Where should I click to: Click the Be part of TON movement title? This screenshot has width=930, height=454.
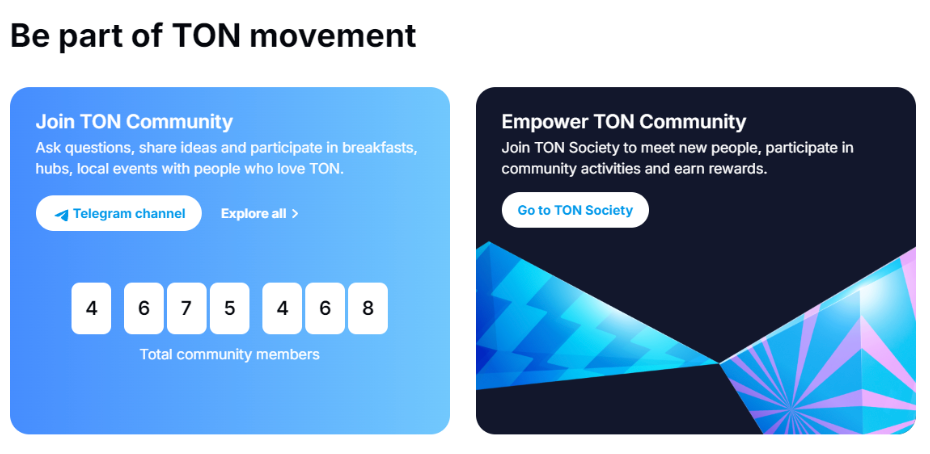[214, 36]
